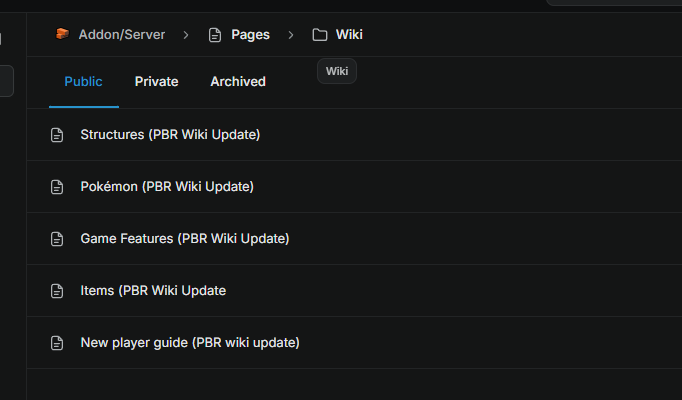Open Game Features (PBR Wiki Update) page
This screenshot has height=400, width=682.
pos(185,238)
